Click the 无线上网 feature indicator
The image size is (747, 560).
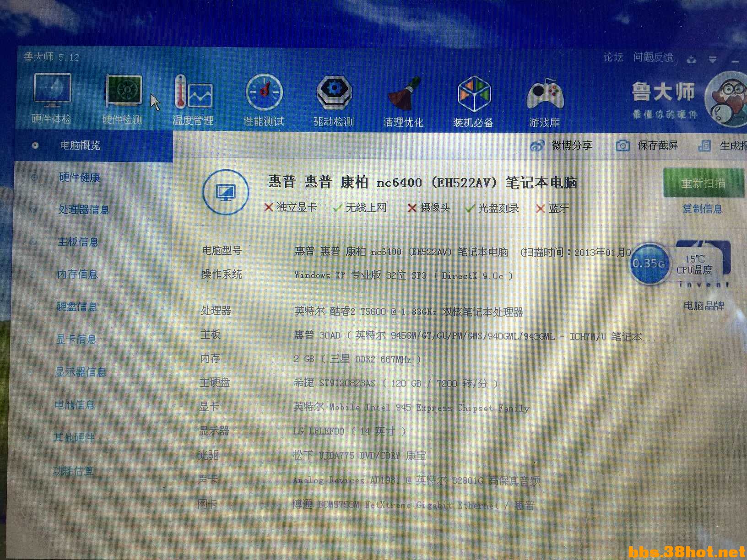(360, 208)
